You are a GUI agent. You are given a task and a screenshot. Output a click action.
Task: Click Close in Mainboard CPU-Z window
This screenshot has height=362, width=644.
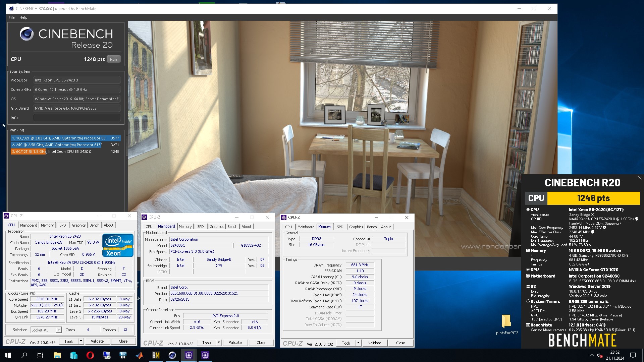click(261, 343)
